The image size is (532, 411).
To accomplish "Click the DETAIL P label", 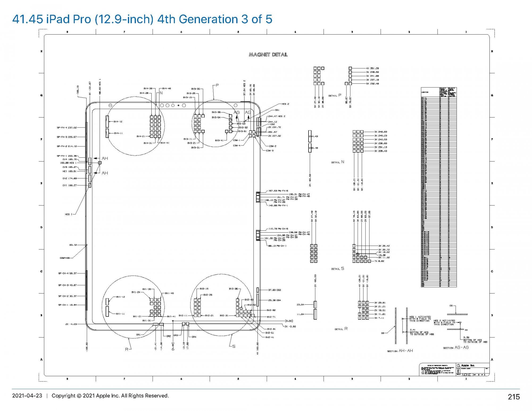I will tap(335, 95).
